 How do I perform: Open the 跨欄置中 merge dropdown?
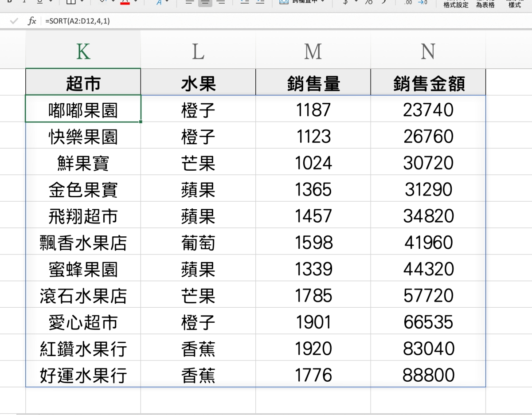pos(322,2)
